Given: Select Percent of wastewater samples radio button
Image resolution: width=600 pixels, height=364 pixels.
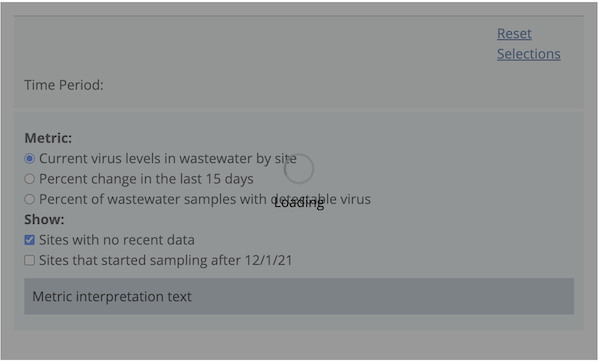Looking at the screenshot, I should [29, 199].
